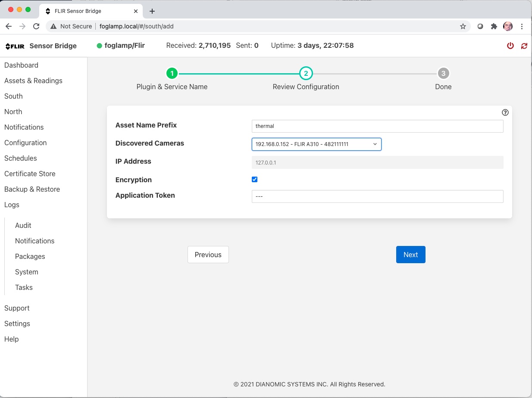Screen dimensions: 532x398
Task: Collapse the Logs sidebar section
Action: click(x=12, y=205)
